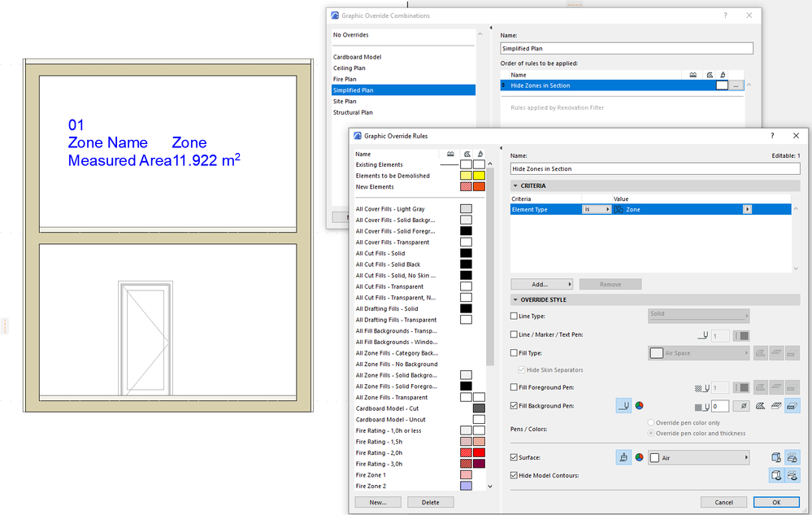Viewport: 812px width, 515px height.
Task: Select No Overrides combination
Action: click(x=350, y=35)
